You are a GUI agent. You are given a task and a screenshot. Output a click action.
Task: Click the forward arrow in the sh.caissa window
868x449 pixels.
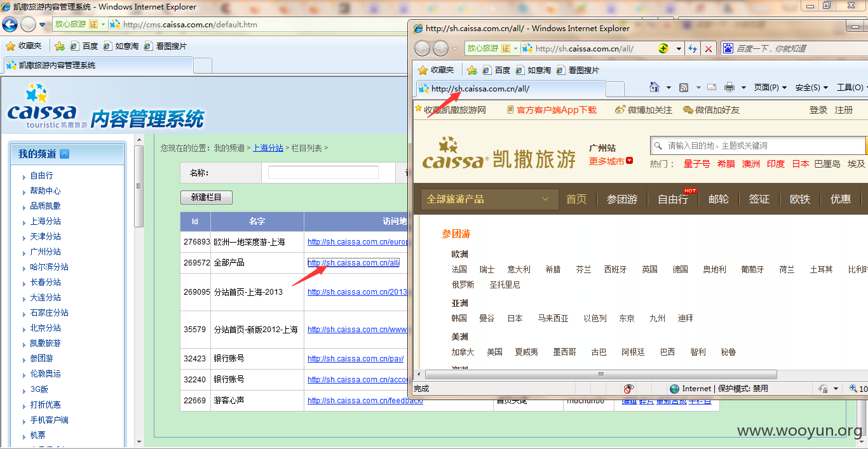440,48
